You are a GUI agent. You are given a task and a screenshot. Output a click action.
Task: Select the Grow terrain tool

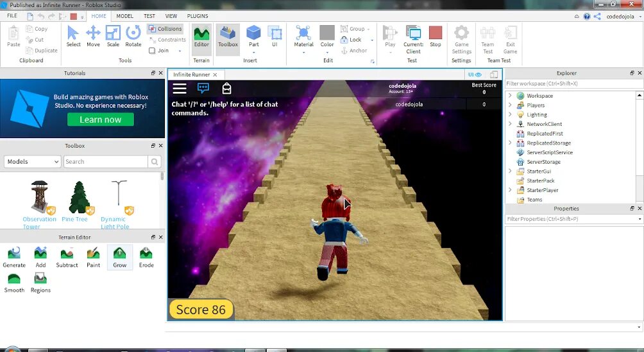[x=119, y=258]
